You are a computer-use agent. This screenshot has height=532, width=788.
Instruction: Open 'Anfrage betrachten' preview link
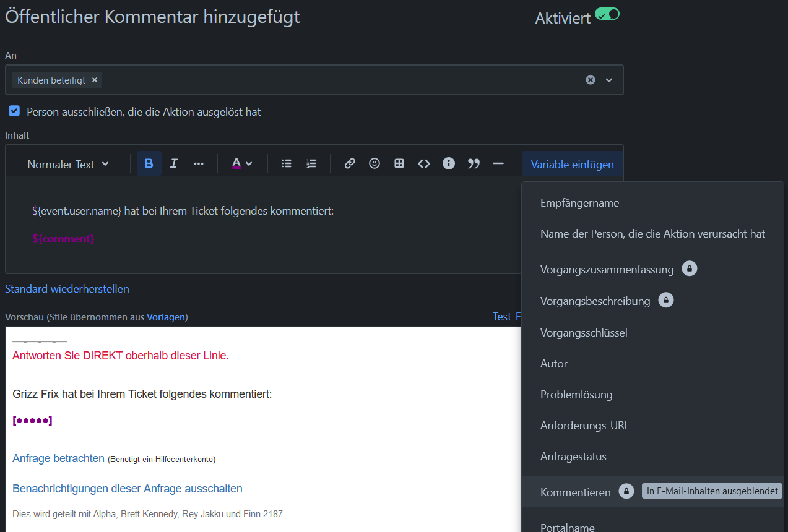tap(58, 458)
